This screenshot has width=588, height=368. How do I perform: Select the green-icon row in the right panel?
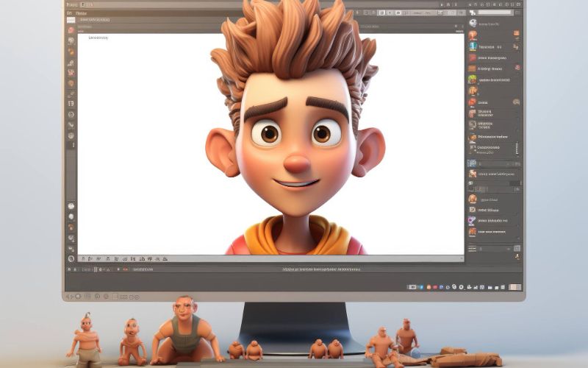(x=493, y=80)
